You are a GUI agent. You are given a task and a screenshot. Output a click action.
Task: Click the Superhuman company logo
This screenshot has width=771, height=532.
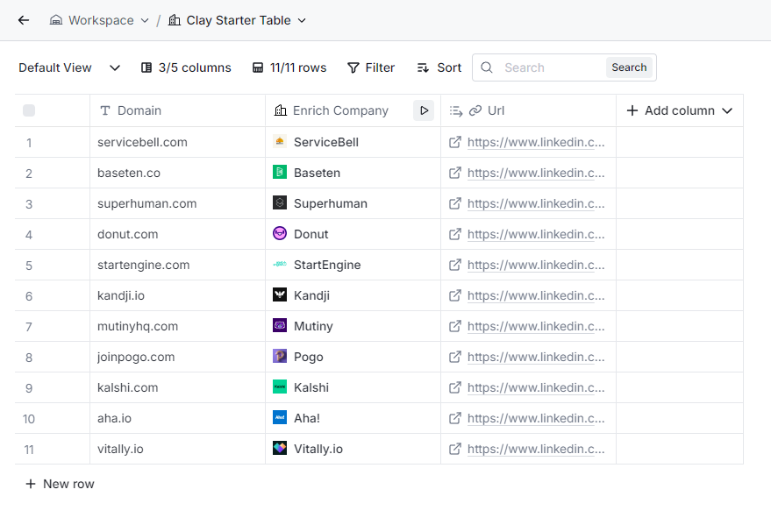click(x=280, y=202)
